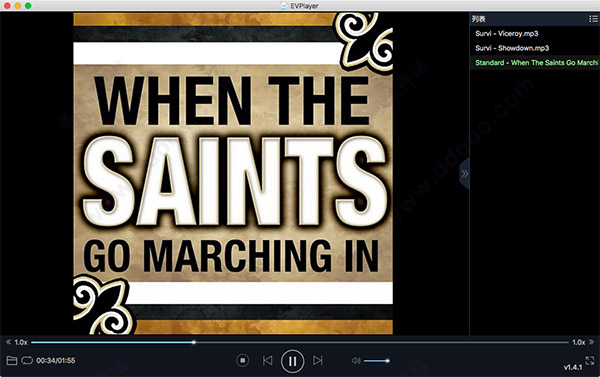Open the playlist list-options icon

pos(593,19)
